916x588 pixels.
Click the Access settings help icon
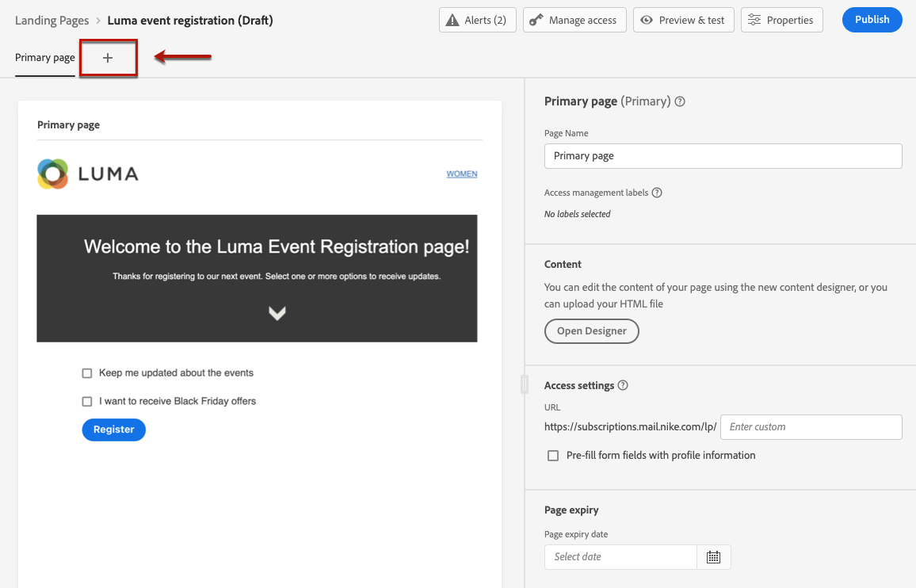point(623,386)
